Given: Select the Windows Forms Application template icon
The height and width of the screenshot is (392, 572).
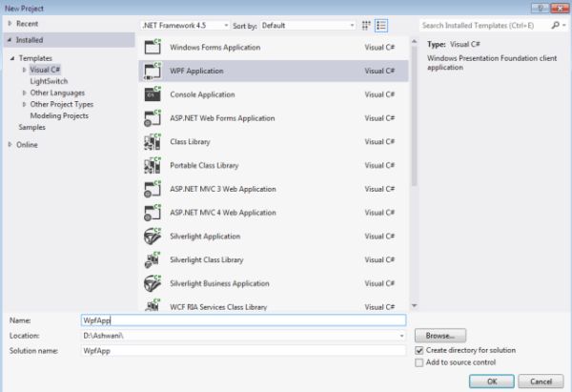Looking at the screenshot, I should pos(153,47).
